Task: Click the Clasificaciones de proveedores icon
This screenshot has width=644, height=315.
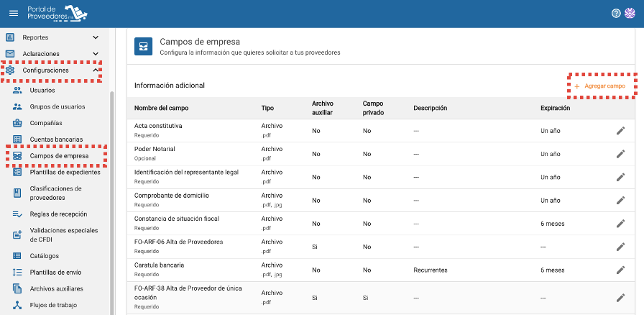Action: tap(17, 193)
